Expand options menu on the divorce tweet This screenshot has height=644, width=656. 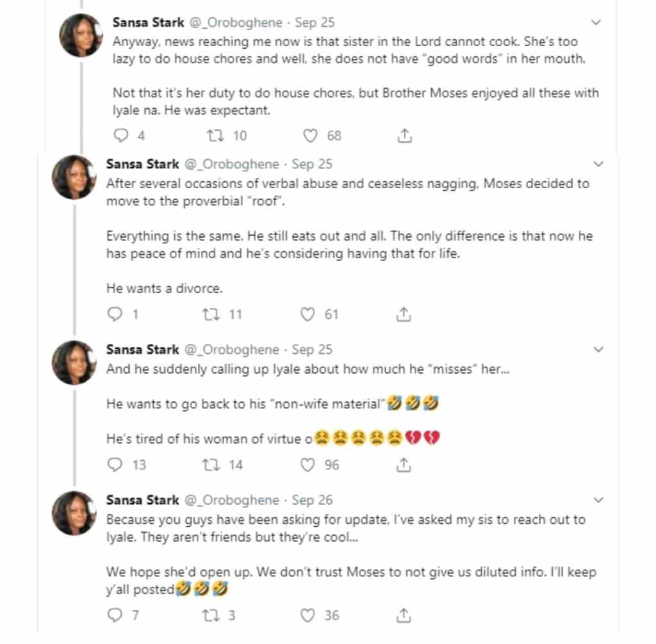click(598, 164)
